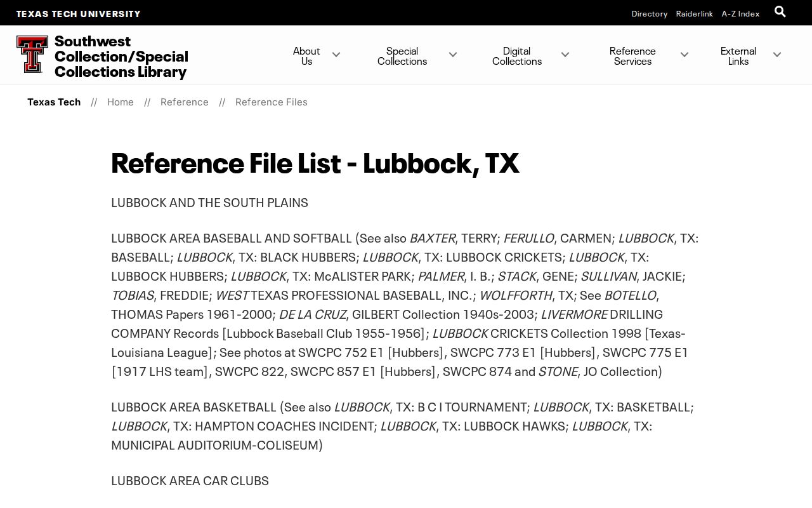Click the SWCPC 752 E1 photo reference
The image size is (812, 508).
(x=341, y=352)
